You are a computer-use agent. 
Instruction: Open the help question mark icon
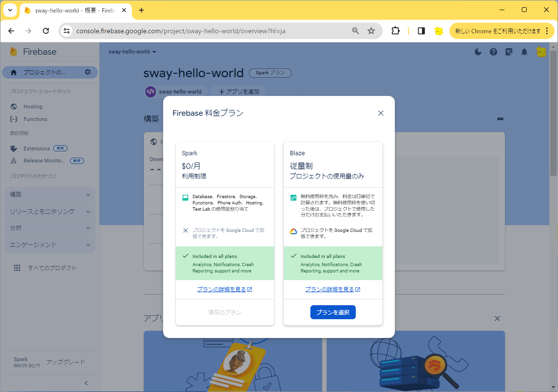[493, 52]
